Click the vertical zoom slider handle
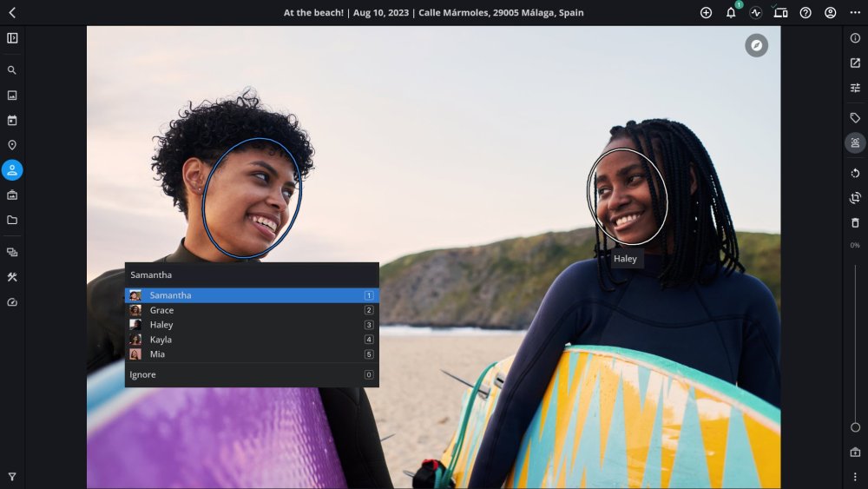868x489 pixels. click(855, 427)
